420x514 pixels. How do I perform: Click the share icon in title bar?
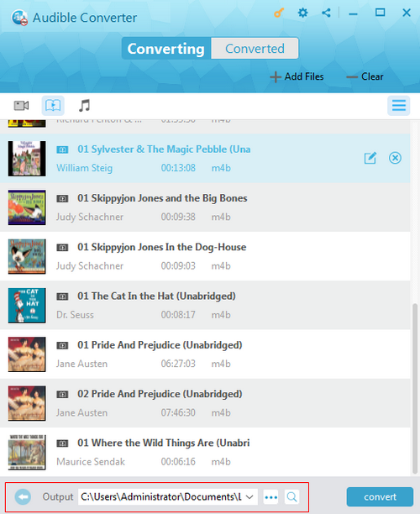click(326, 13)
